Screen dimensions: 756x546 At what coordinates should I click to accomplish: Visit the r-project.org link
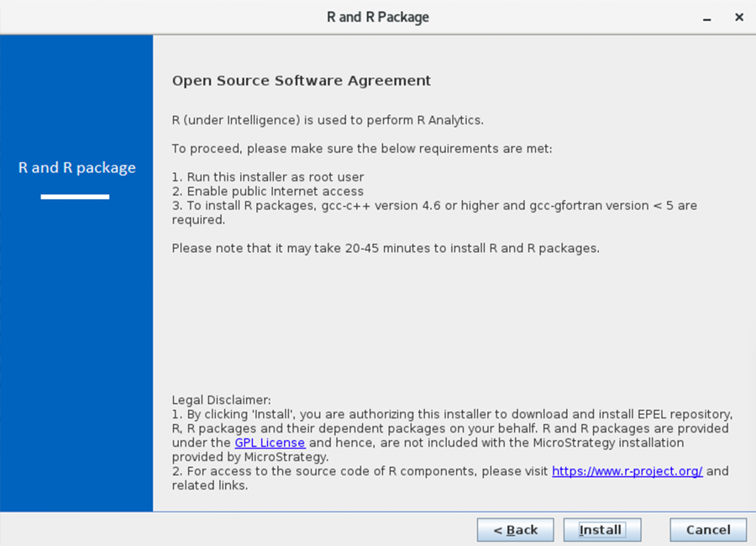[x=627, y=471]
